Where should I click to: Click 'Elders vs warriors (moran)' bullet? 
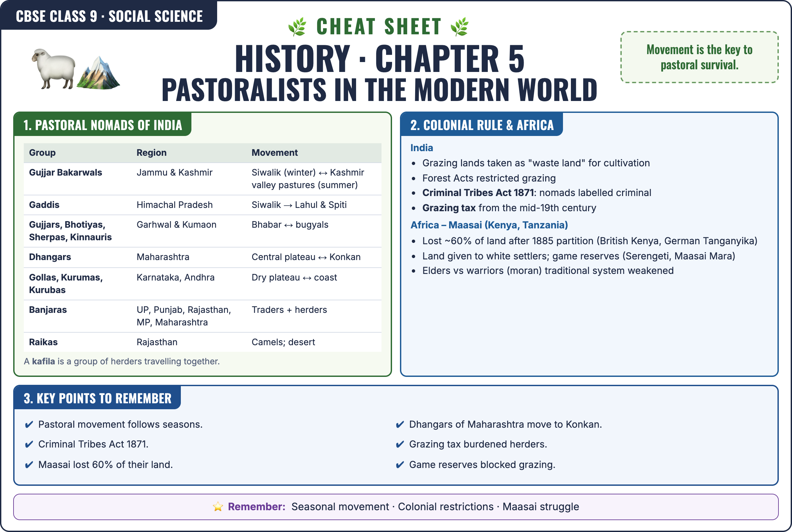548,271
